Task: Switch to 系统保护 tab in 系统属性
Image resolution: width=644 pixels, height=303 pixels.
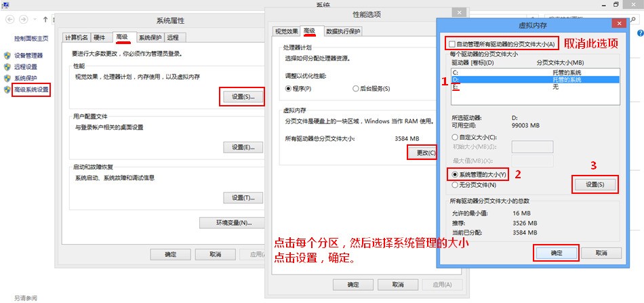Action: [150, 37]
